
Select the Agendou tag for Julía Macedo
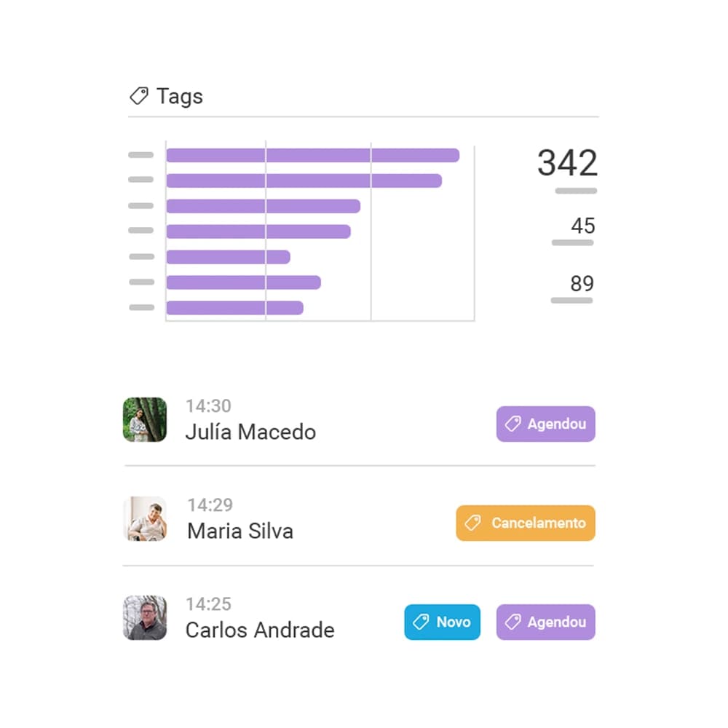tap(545, 424)
